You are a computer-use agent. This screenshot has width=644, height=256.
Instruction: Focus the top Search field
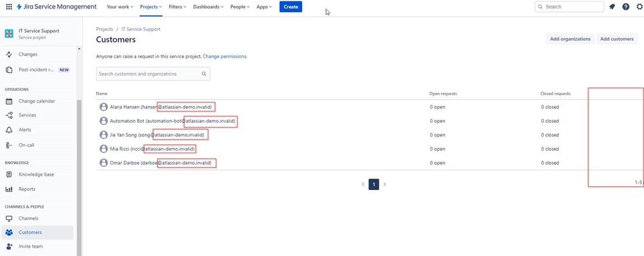coord(569,6)
